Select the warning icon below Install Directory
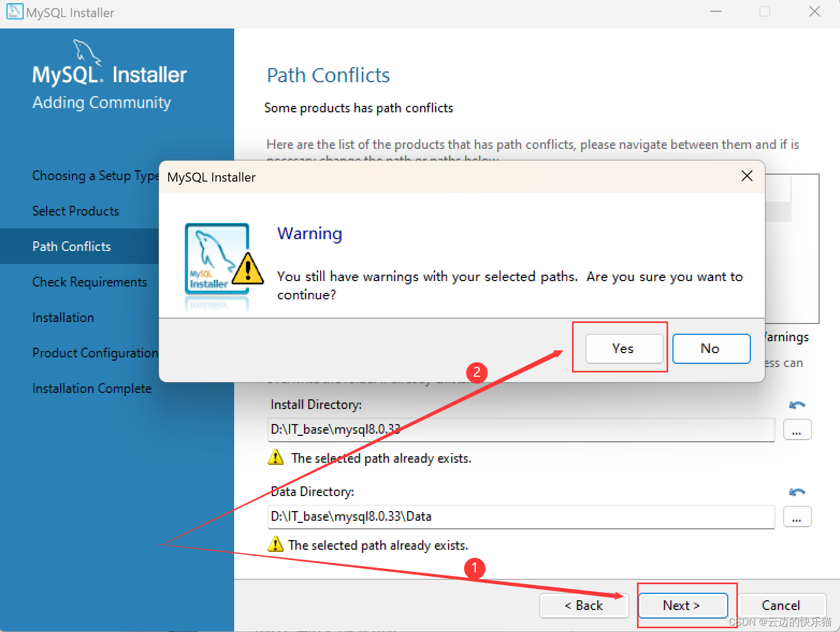 pos(276,457)
